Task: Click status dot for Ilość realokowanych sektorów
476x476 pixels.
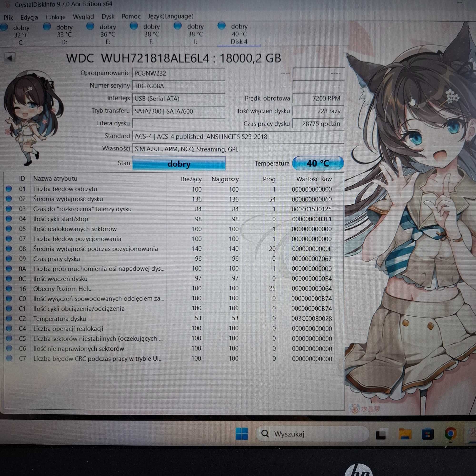Action: [9, 229]
